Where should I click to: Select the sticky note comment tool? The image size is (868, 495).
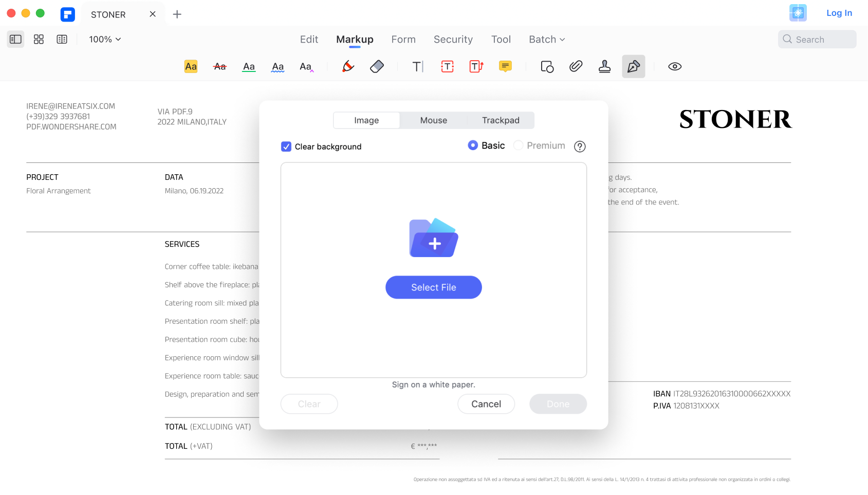[505, 66]
